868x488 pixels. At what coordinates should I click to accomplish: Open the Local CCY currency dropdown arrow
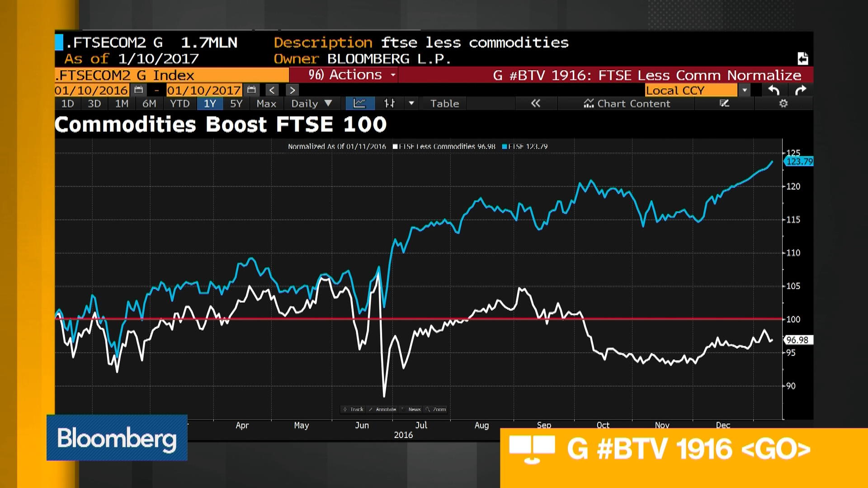744,90
